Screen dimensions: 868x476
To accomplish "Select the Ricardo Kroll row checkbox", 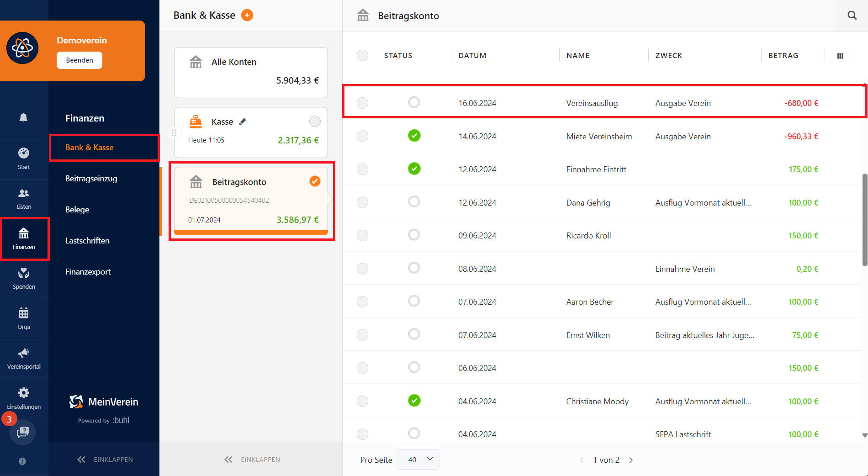I will coord(362,235).
